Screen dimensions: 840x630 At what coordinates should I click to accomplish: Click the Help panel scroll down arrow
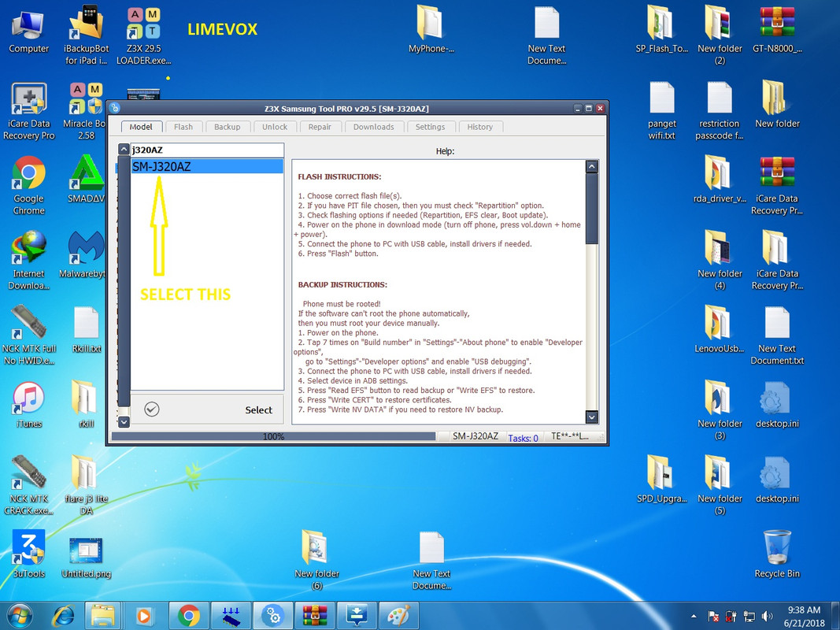point(591,417)
